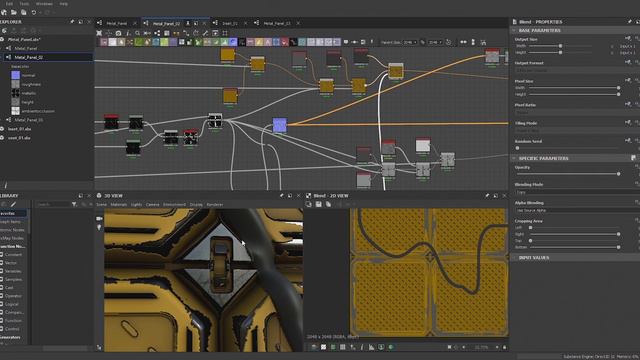This screenshot has height=360, width=640.
Task: Click the roughness output thumbnail in Explorer
Action: (16, 84)
